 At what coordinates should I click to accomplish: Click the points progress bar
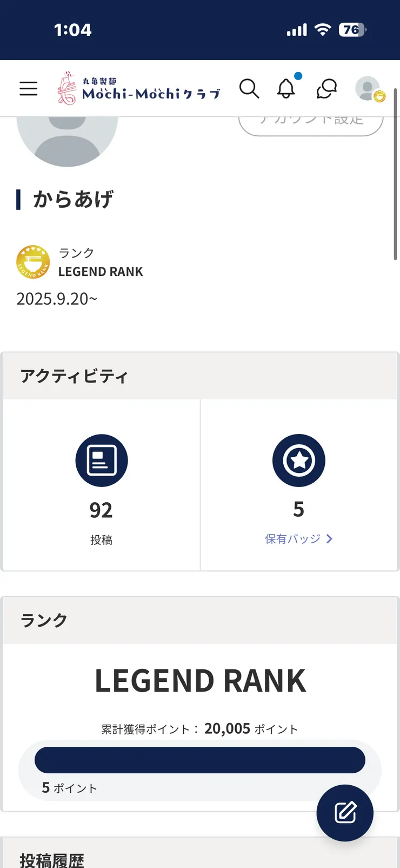[x=200, y=760]
